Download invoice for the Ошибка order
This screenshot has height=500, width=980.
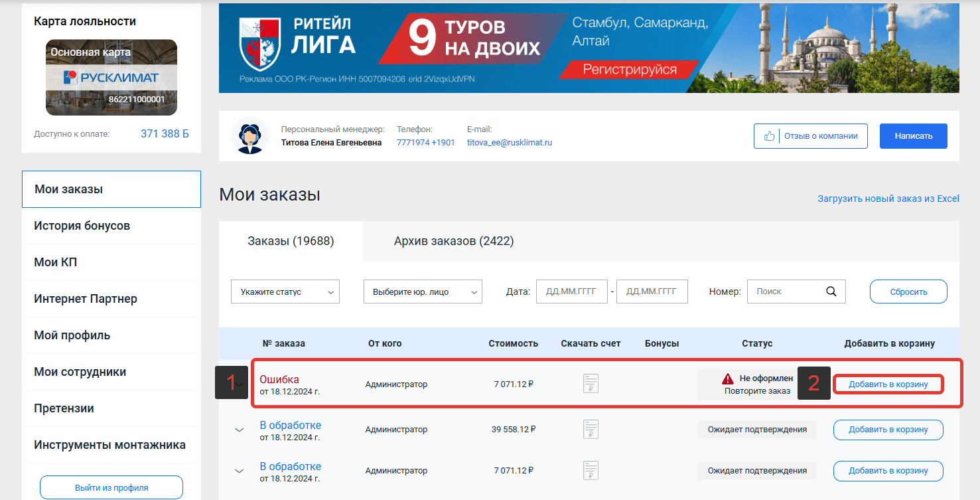click(591, 384)
